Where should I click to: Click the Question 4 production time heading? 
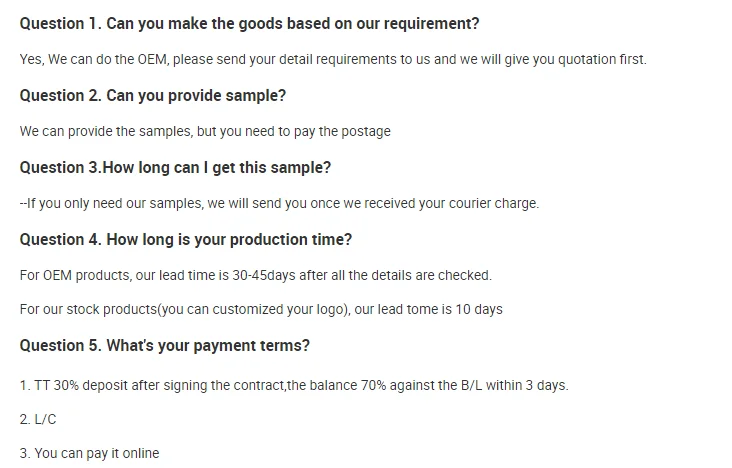[x=185, y=239]
